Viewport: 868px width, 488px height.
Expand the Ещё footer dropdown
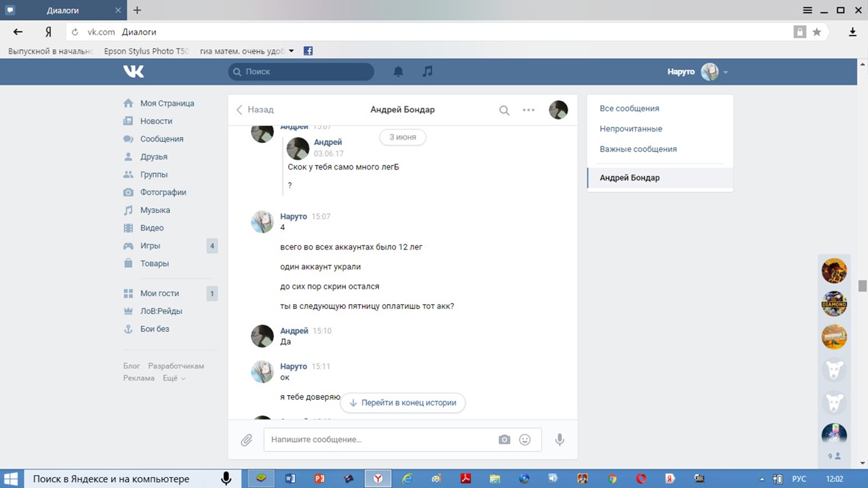pyautogui.click(x=174, y=378)
